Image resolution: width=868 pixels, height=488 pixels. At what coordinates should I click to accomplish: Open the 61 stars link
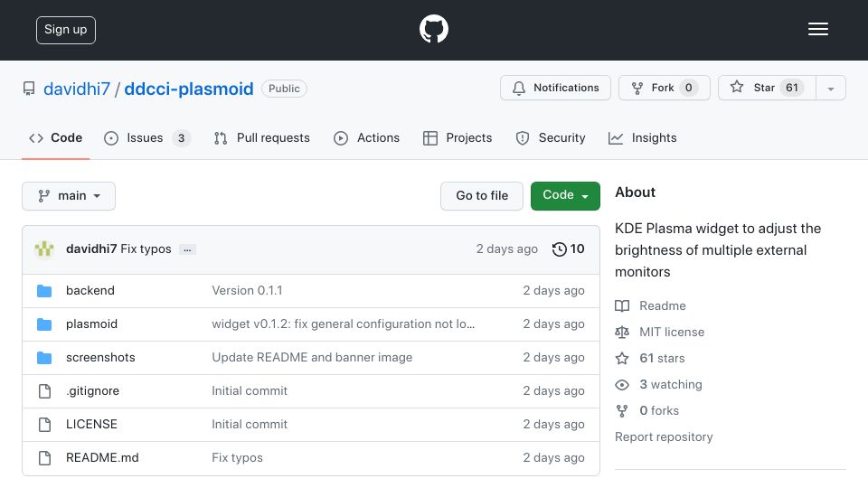[x=662, y=359]
